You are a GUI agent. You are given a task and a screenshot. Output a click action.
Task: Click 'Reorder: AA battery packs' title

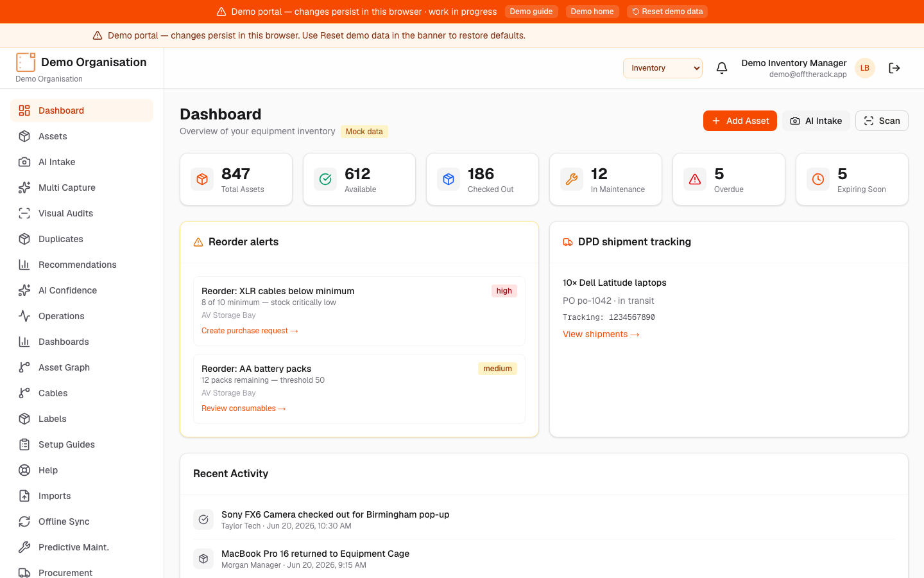click(256, 369)
